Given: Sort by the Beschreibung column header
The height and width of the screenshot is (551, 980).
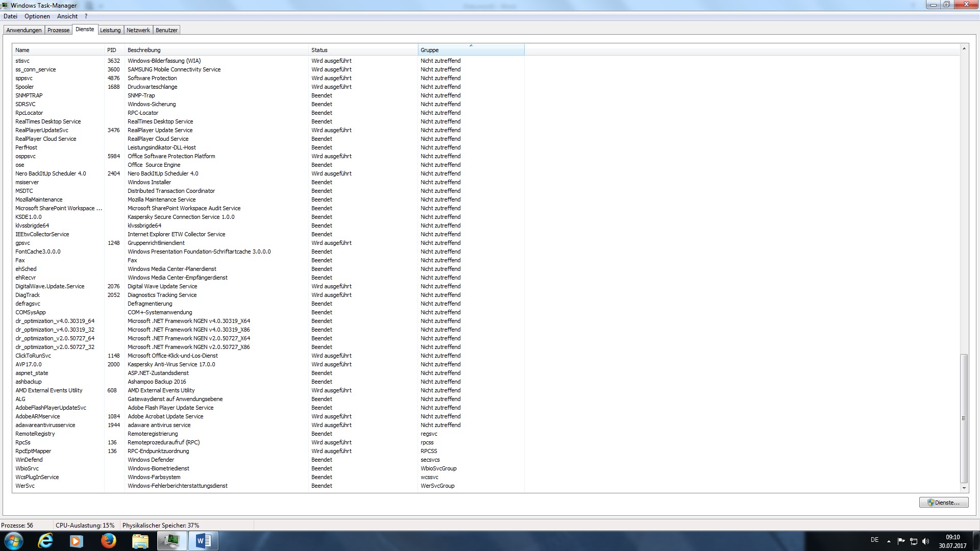Looking at the screenshot, I should (216, 50).
